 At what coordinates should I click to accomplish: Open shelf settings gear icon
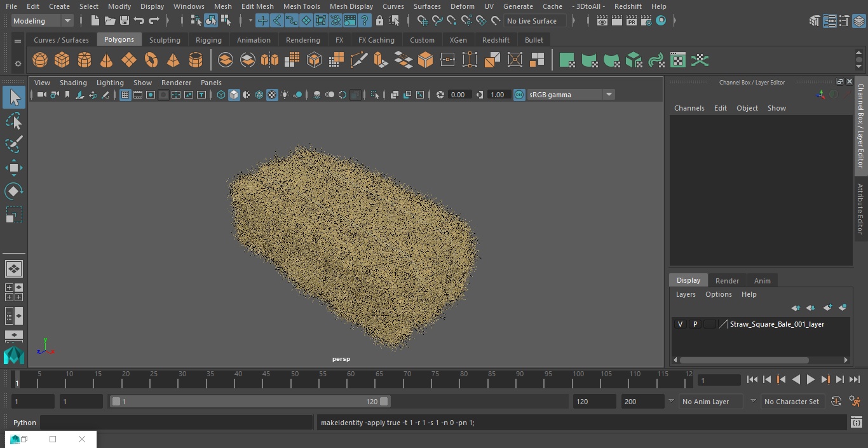point(18,64)
